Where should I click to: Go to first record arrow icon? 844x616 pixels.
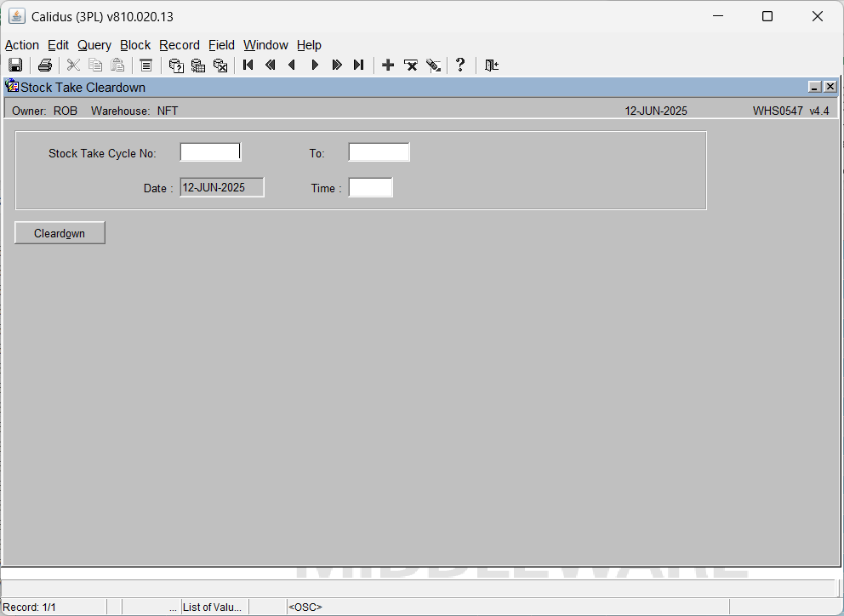248,66
